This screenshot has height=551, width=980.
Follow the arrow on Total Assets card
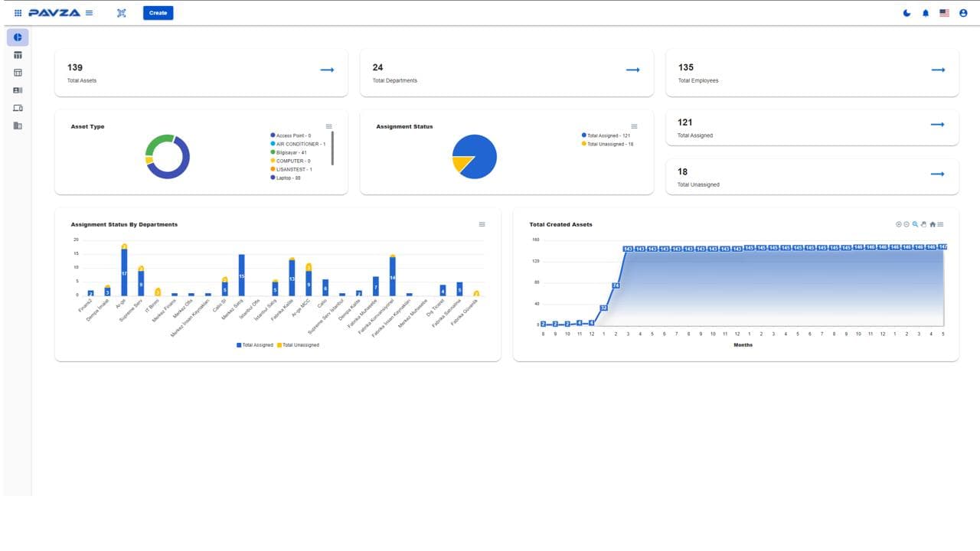[x=327, y=70]
